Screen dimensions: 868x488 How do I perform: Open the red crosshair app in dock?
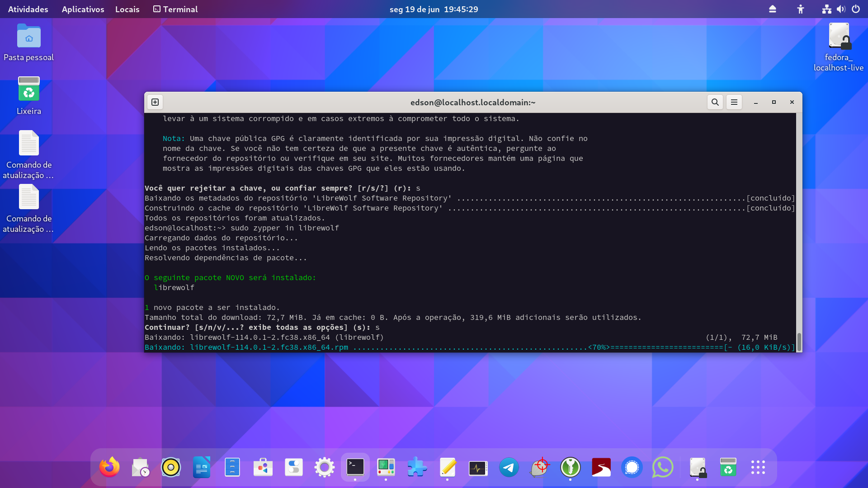click(x=540, y=467)
